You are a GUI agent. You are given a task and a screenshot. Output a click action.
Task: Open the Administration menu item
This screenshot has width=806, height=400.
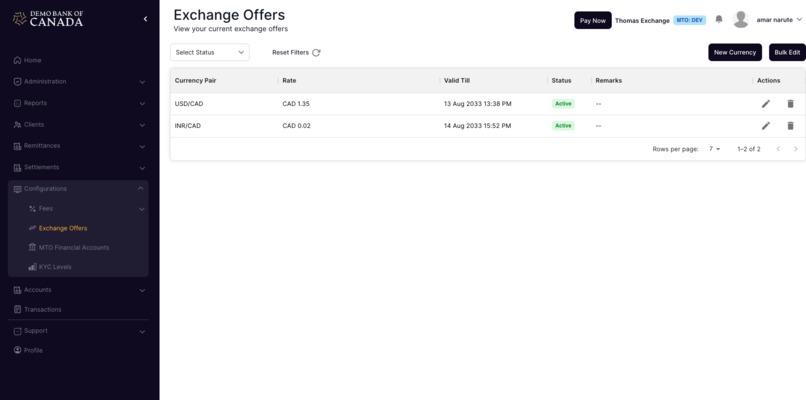click(45, 82)
